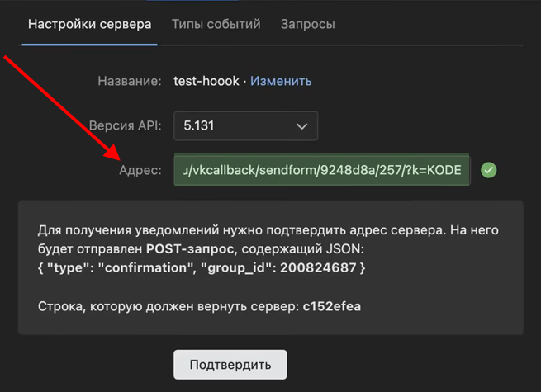This screenshot has height=392, width=541.
Task: Click the text Строка, которую должен вернуть сервер
Action: click(165, 306)
